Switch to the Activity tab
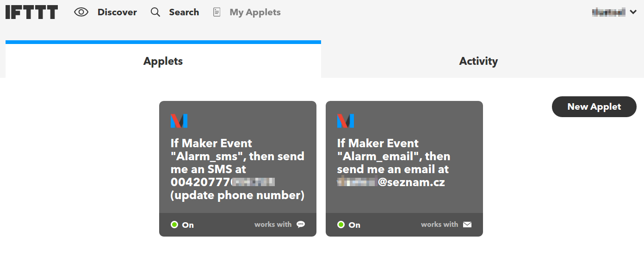Screen dimensions: 644x275 tap(478, 61)
